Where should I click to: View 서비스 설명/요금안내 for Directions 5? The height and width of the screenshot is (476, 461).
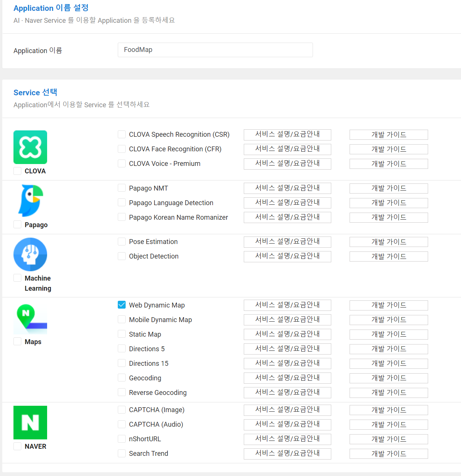point(288,349)
